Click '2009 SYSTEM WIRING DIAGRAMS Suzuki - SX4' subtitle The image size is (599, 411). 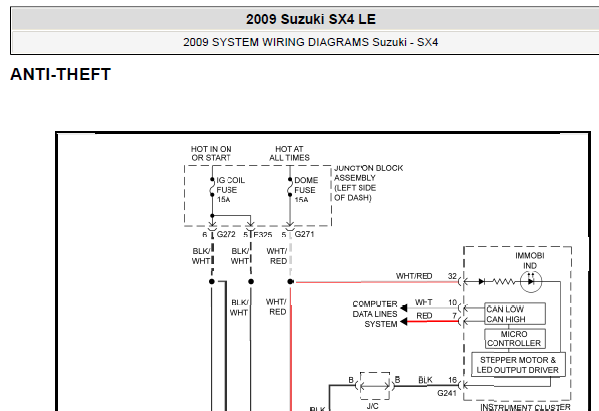pyautogui.click(x=310, y=42)
